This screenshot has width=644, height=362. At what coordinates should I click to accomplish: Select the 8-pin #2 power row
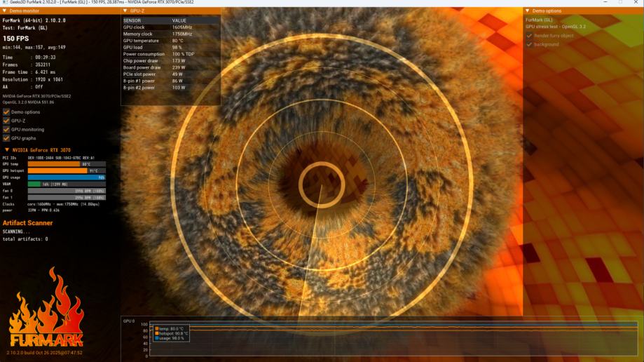(170, 88)
